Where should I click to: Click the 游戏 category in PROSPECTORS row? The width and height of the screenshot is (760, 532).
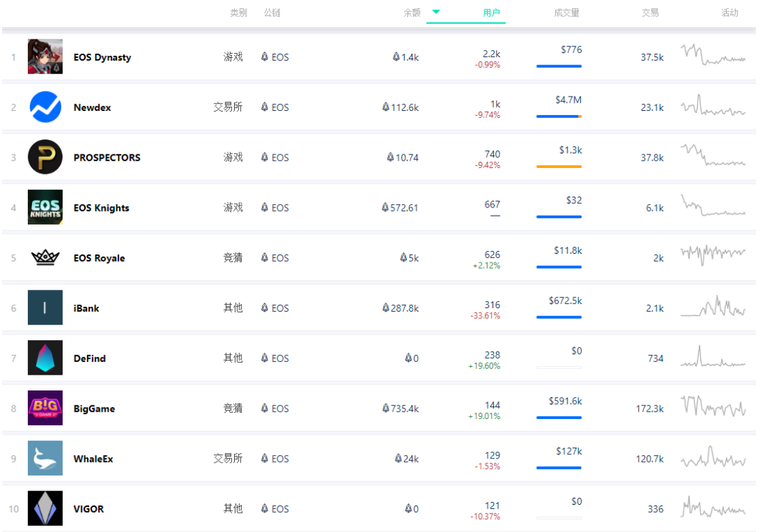tap(233, 157)
